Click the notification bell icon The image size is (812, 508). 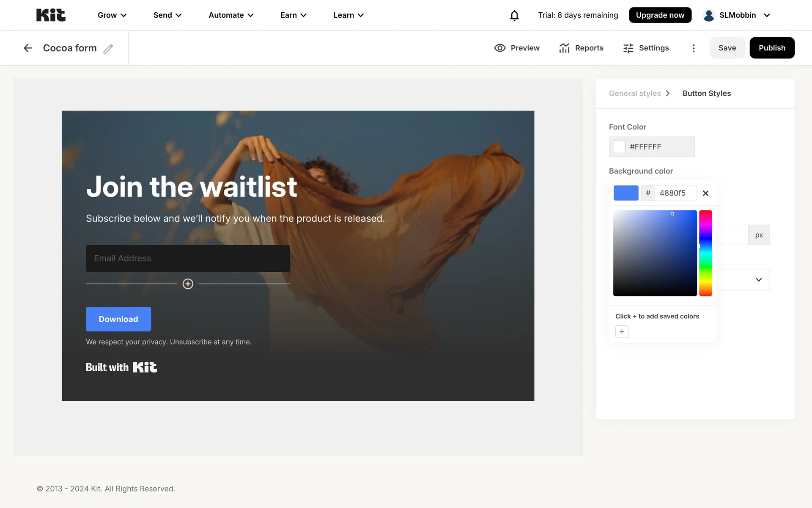(514, 15)
